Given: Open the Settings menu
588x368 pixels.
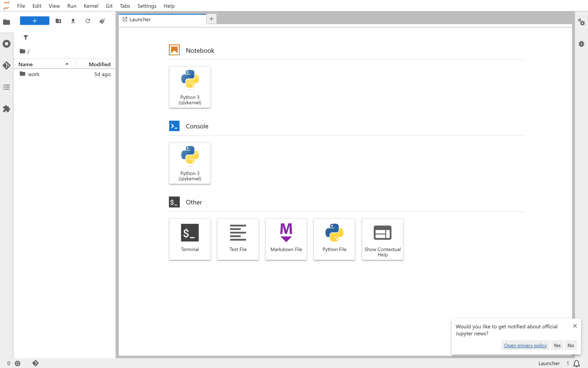Looking at the screenshot, I should click(147, 6).
